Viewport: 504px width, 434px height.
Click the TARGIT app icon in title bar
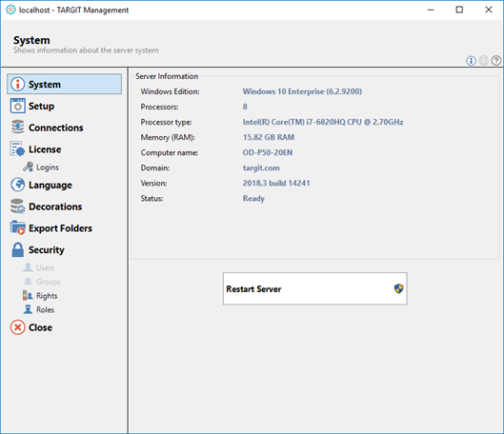[10, 10]
